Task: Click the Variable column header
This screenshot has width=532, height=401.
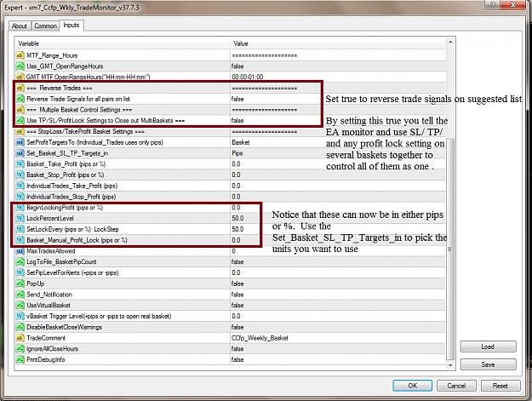Action: coord(123,43)
